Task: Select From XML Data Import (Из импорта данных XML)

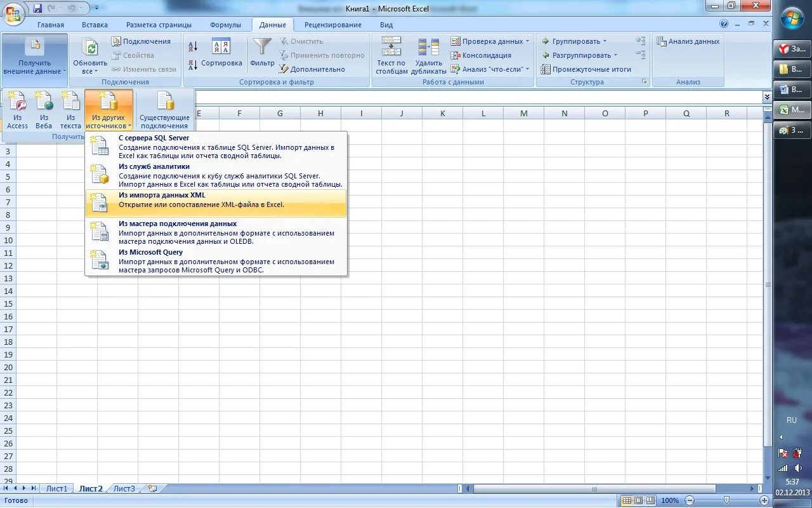Action: pyautogui.click(x=216, y=203)
